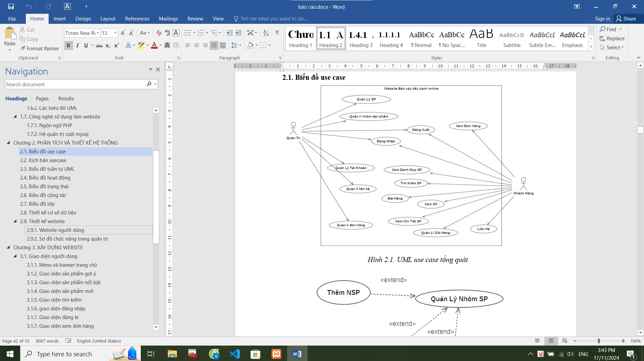This screenshot has width=644, height=361.
Task: Click the Share button
Action: click(626, 19)
